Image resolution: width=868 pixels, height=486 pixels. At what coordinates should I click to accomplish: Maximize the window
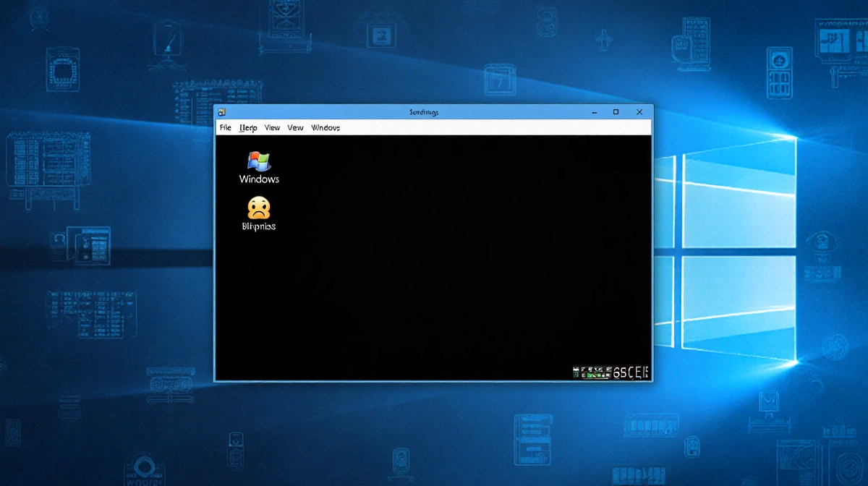(616, 112)
